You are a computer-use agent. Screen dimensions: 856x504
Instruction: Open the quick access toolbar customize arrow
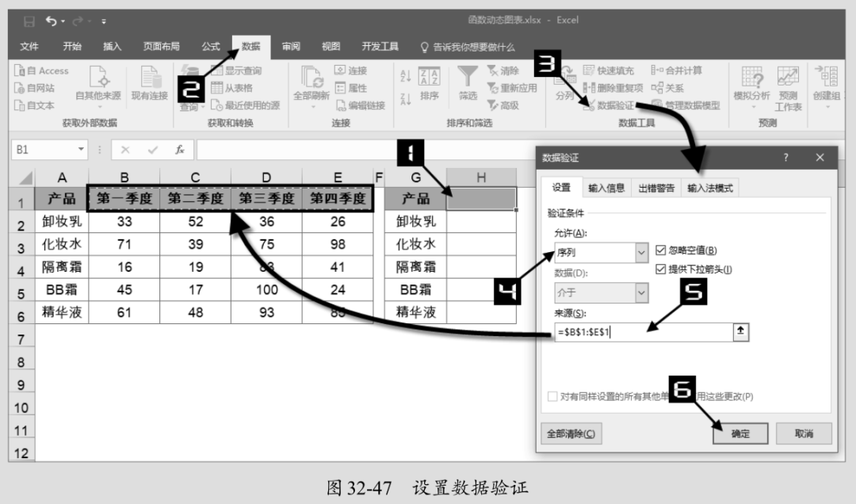coord(104,22)
